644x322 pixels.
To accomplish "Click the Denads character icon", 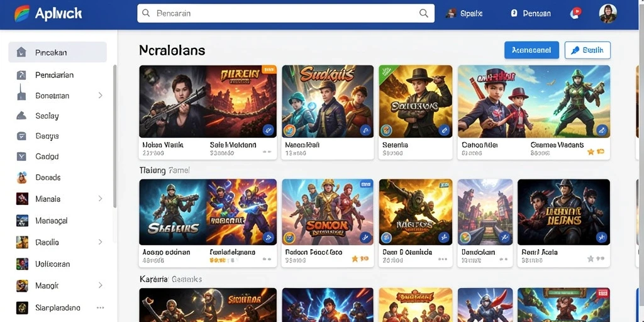I will [x=21, y=177].
